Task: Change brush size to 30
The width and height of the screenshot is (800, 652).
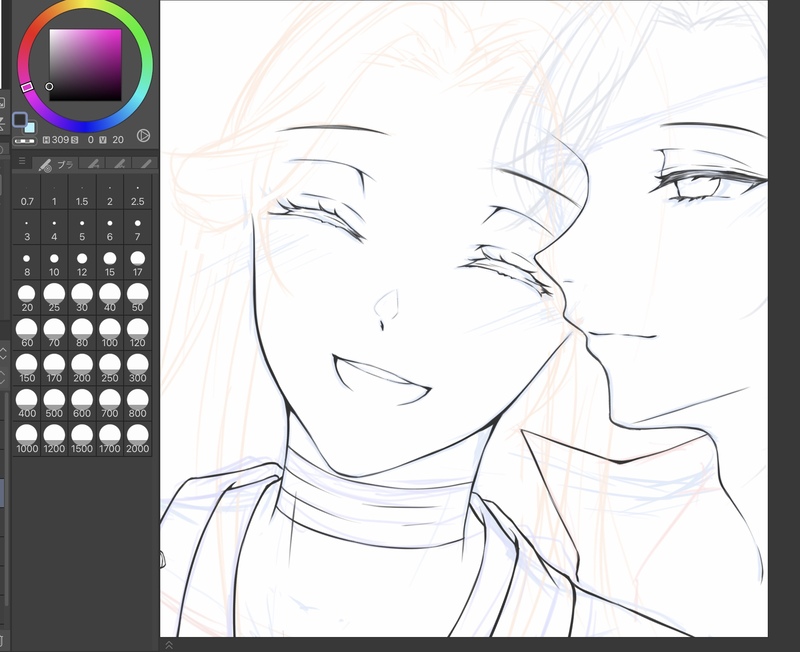Action: (82, 298)
